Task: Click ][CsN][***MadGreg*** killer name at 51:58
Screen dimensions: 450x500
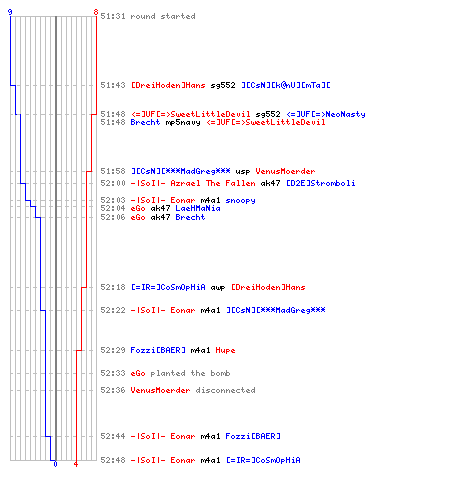Action: click(180, 171)
